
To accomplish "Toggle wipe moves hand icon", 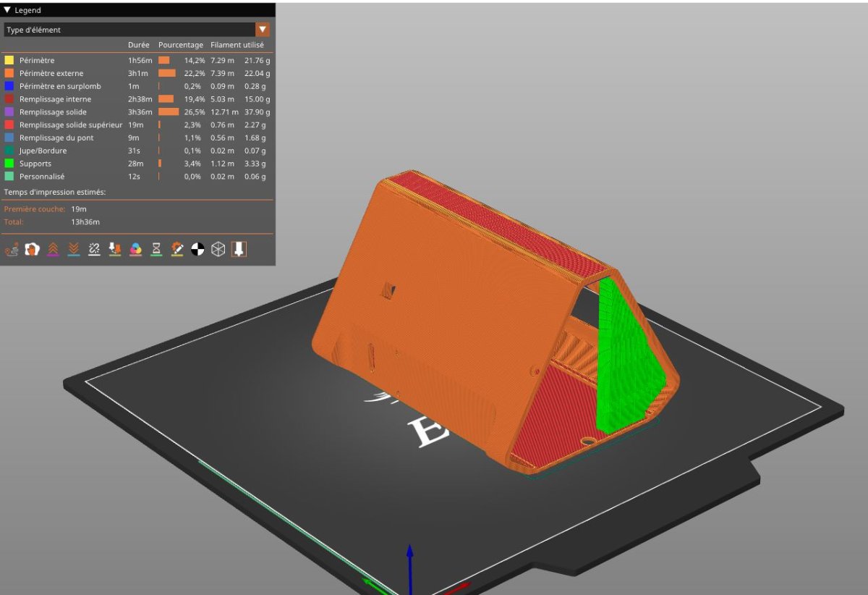I will [32, 249].
